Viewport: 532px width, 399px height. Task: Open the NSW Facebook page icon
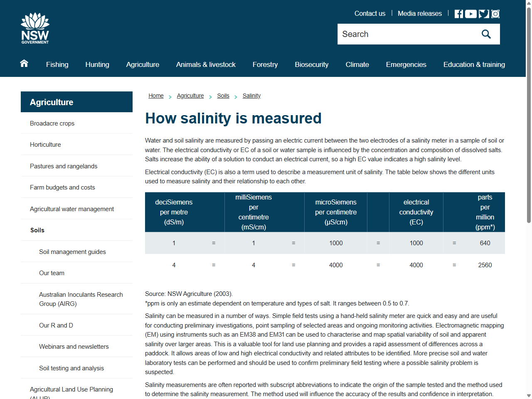coord(458,13)
